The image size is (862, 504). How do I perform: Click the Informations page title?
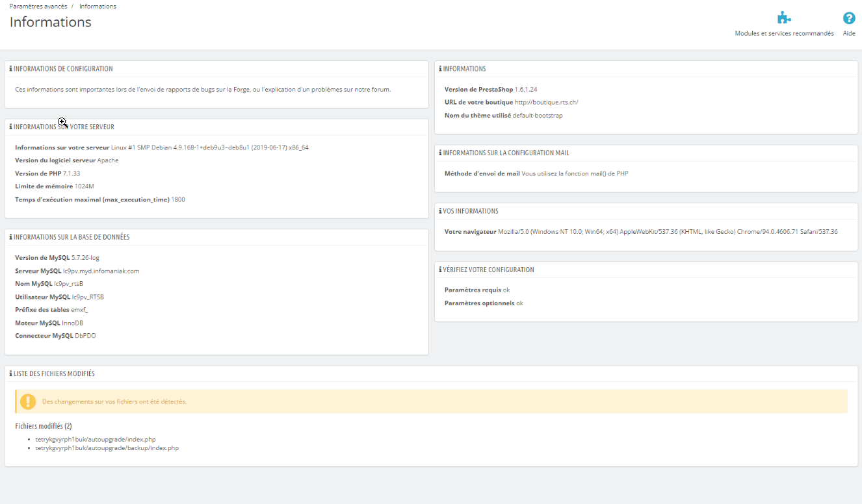point(50,22)
